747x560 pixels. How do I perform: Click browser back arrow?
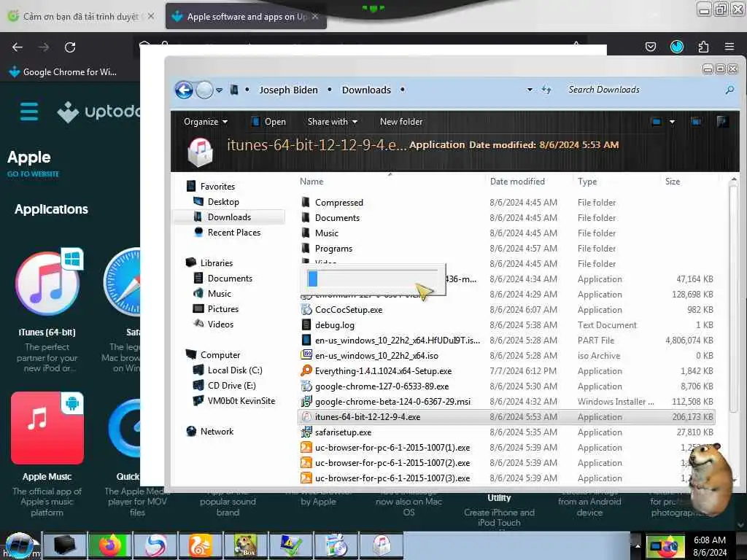click(x=18, y=47)
